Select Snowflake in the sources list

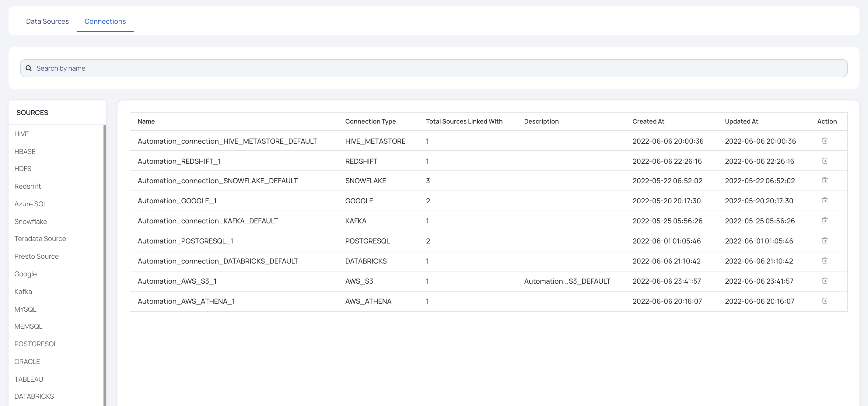click(x=30, y=222)
